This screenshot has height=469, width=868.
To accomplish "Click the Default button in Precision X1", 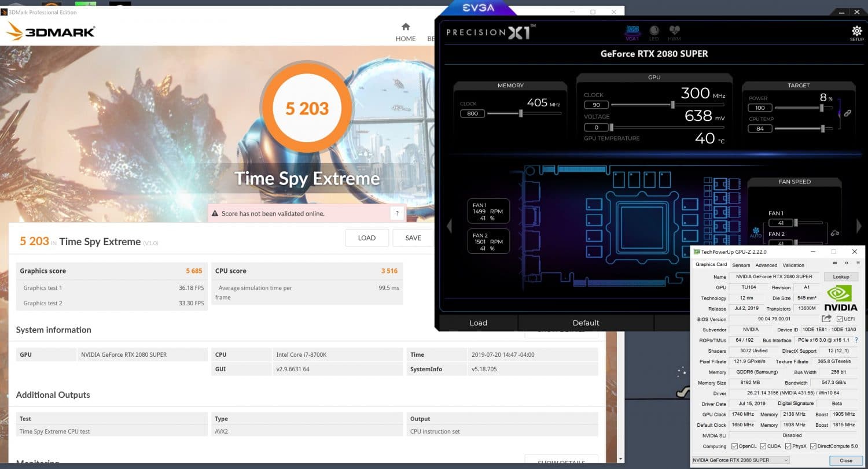I will point(586,323).
